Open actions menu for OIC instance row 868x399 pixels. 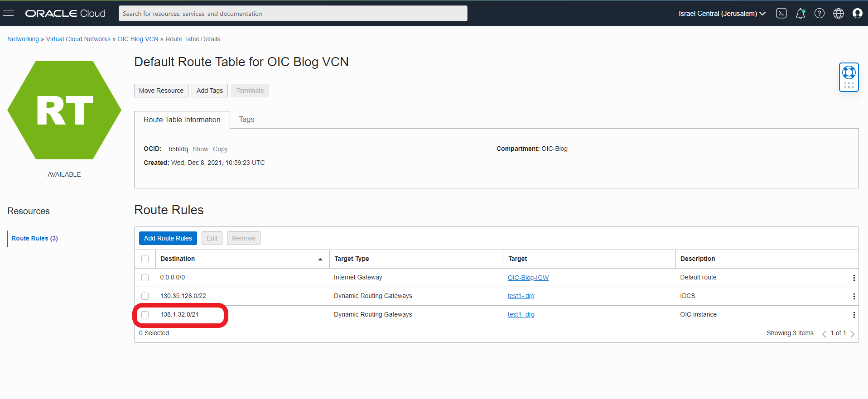[854, 315]
